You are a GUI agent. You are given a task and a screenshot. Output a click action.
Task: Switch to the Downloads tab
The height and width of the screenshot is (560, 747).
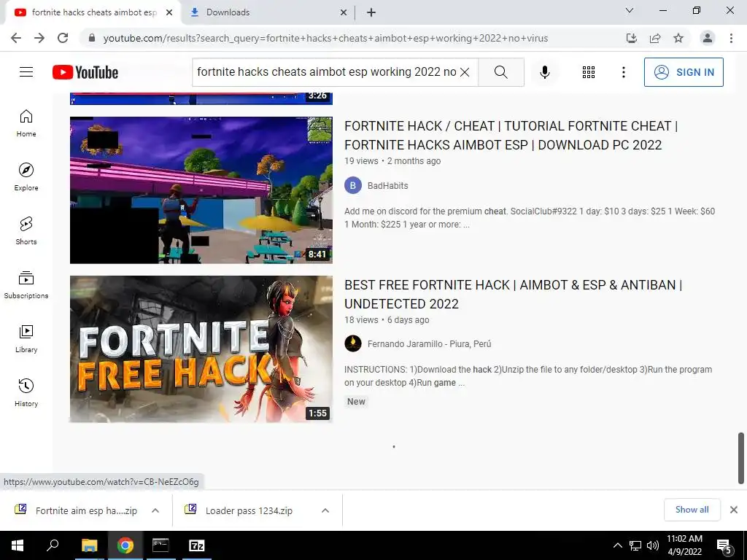point(267,12)
